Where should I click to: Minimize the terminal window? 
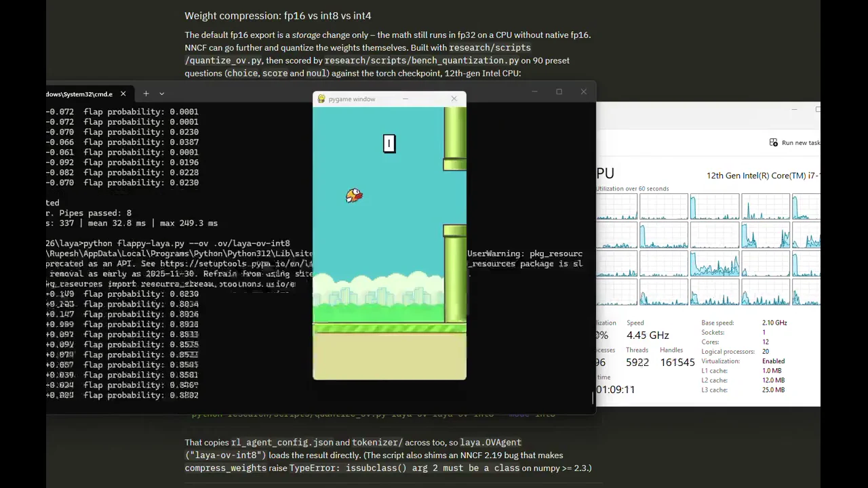[534, 91]
